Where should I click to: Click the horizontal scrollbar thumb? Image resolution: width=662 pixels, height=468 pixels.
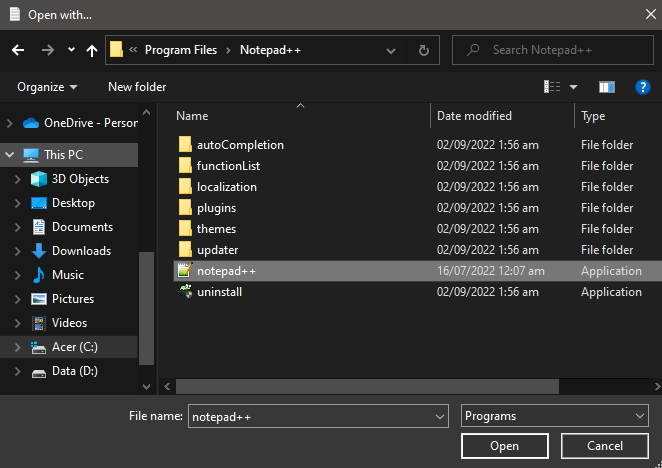(367, 386)
